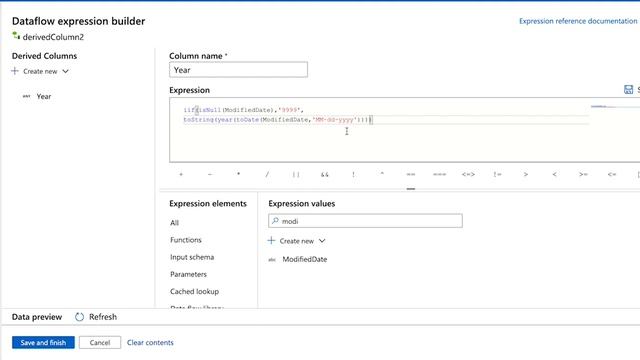Click the pane splitter handle below operators
This screenshot has width=640, height=360.
tap(411, 189)
